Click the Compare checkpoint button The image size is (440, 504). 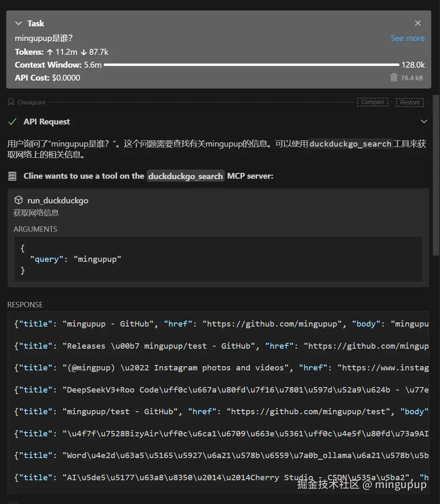click(372, 102)
